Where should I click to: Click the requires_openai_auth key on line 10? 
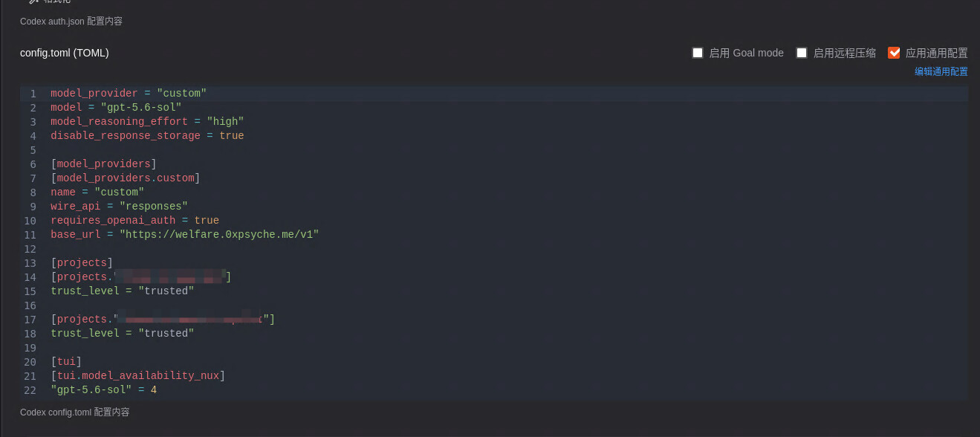tap(113, 221)
